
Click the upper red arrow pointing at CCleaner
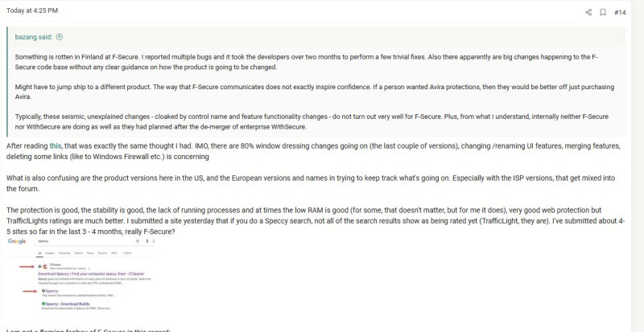coord(27,267)
